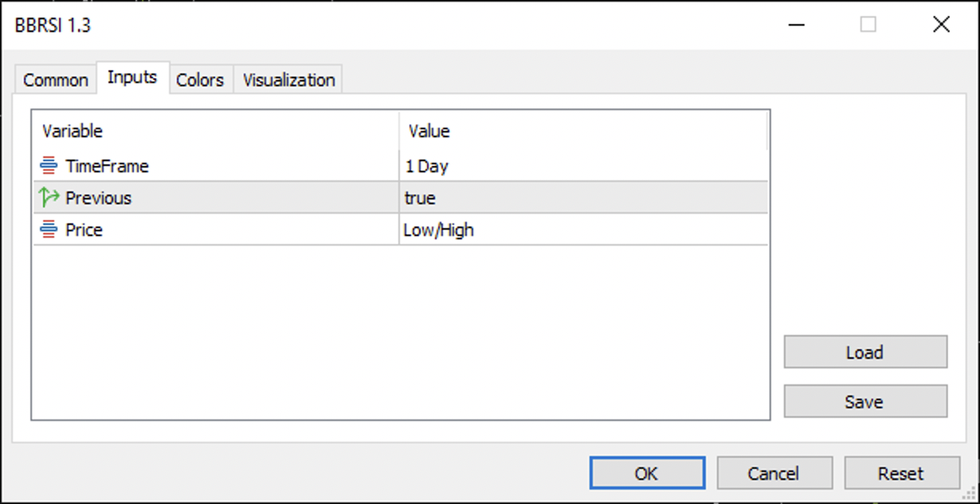This screenshot has height=504, width=980.
Task: Reset inputs to default values
Action: click(902, 472)
